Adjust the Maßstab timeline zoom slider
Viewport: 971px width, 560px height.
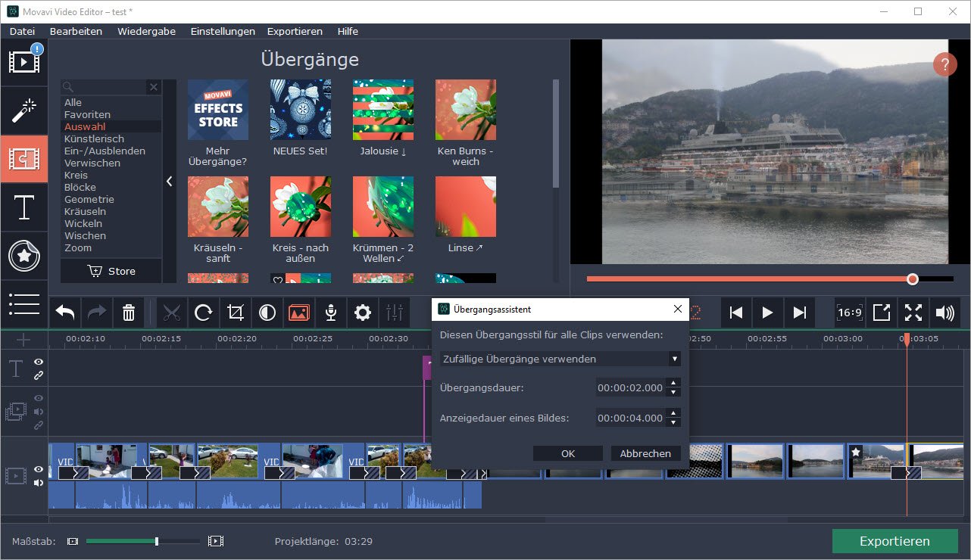(x=143, y=541)
